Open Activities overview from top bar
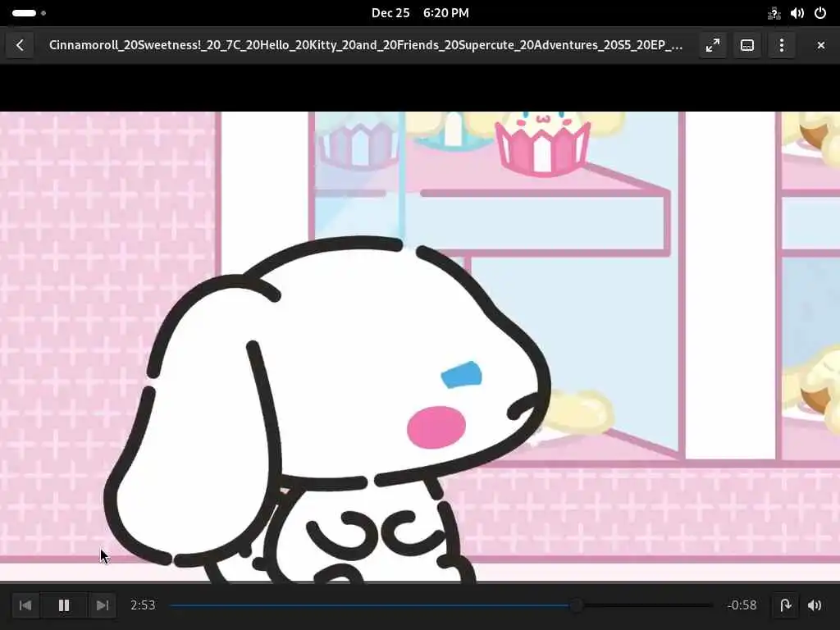Viewport: 840px width, 630px height. [29, 13]
